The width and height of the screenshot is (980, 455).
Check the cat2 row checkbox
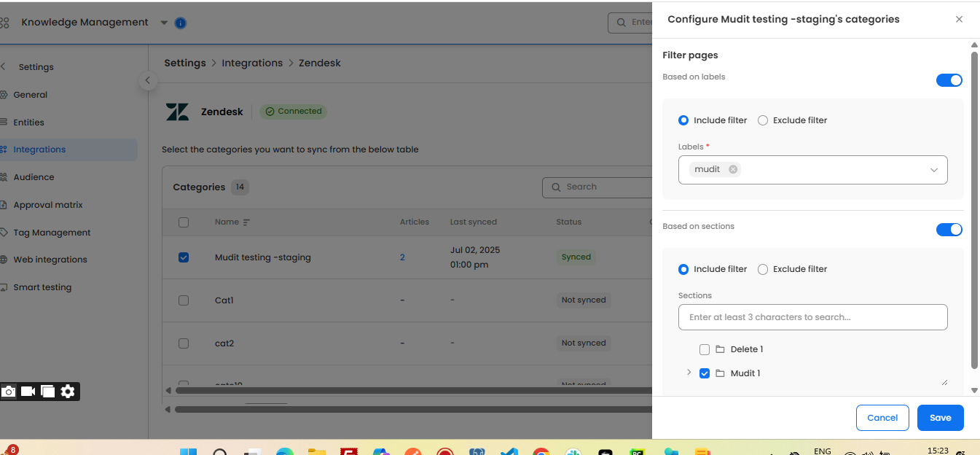tap(184, 343)
